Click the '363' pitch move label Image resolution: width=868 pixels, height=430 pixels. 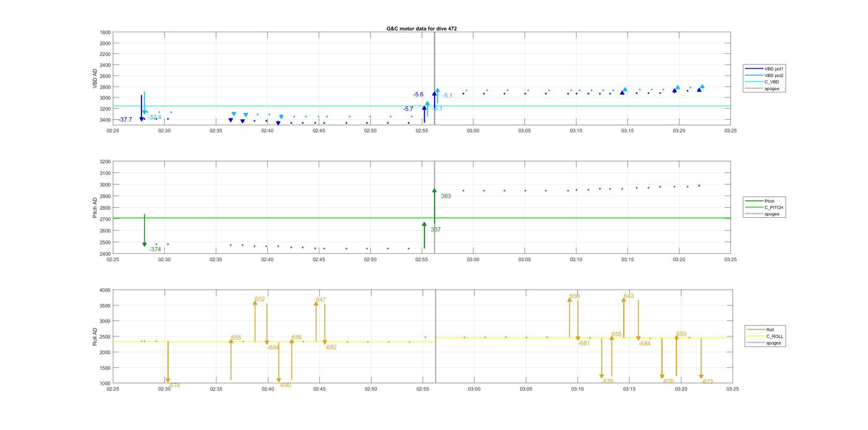pos(446,196)
